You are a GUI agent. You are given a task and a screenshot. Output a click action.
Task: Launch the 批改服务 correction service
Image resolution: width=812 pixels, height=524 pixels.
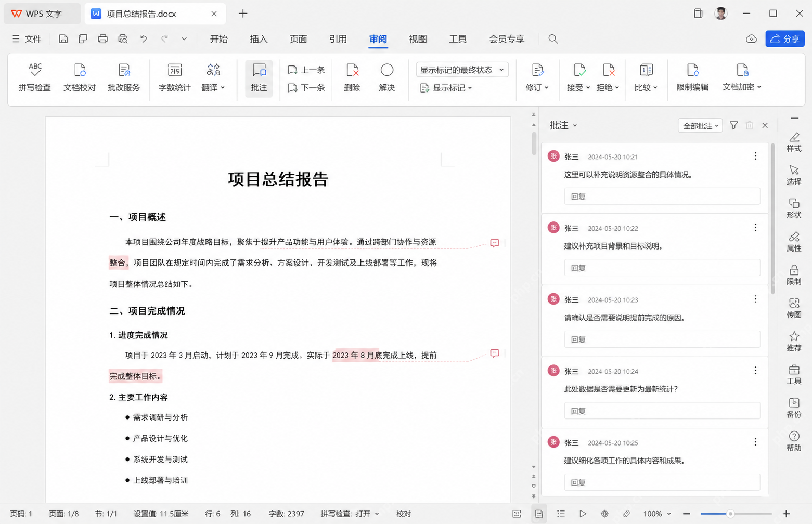(x=124, y=77)
